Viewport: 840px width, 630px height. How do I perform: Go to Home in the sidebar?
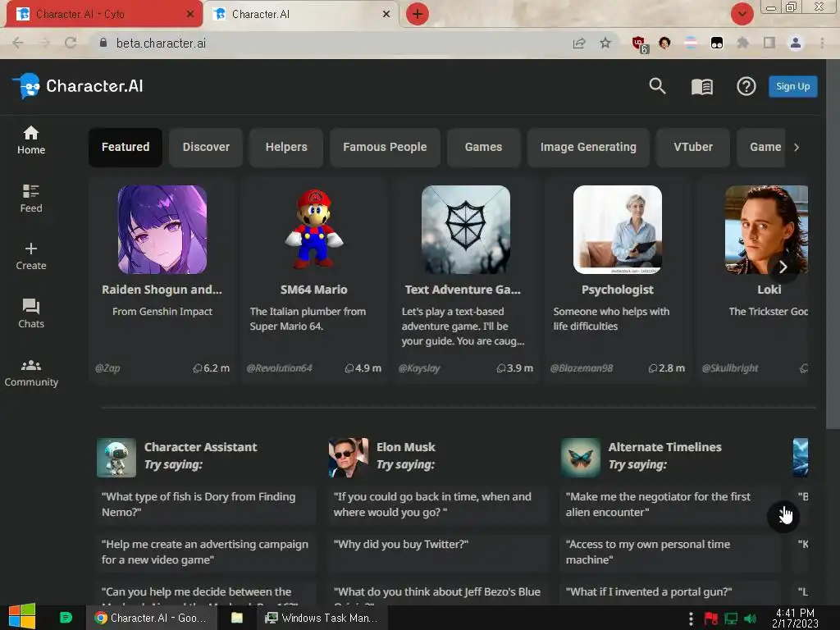(31, 140)
